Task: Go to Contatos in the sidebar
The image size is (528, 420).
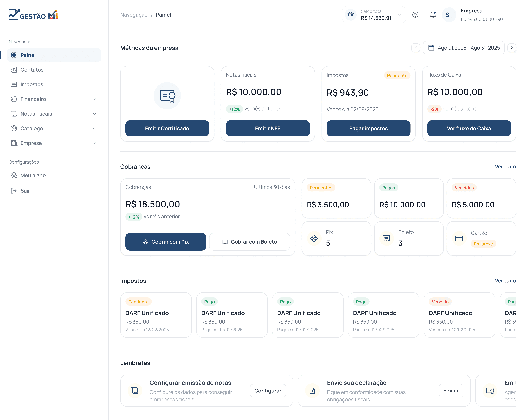Action: point(32,70)
